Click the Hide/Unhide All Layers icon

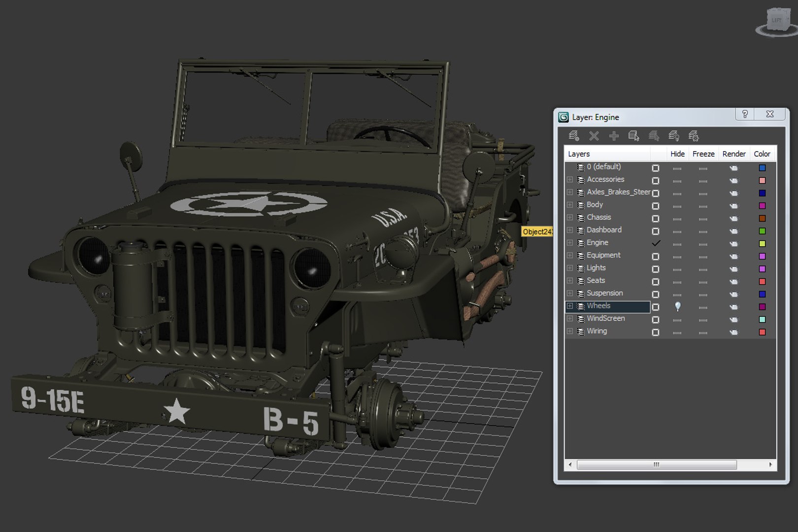(x=674, y=136)
